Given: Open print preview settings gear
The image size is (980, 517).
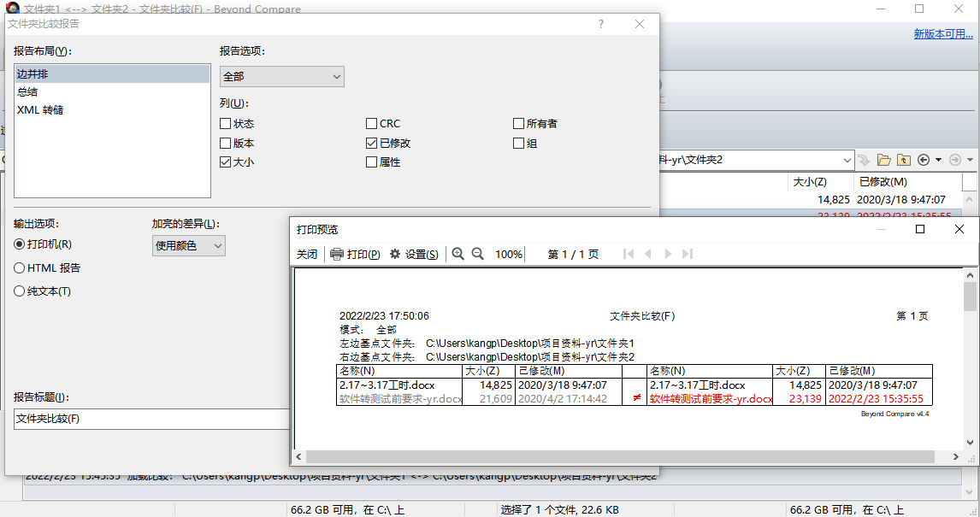Looking at the screenshot, I should pos(395,254).
